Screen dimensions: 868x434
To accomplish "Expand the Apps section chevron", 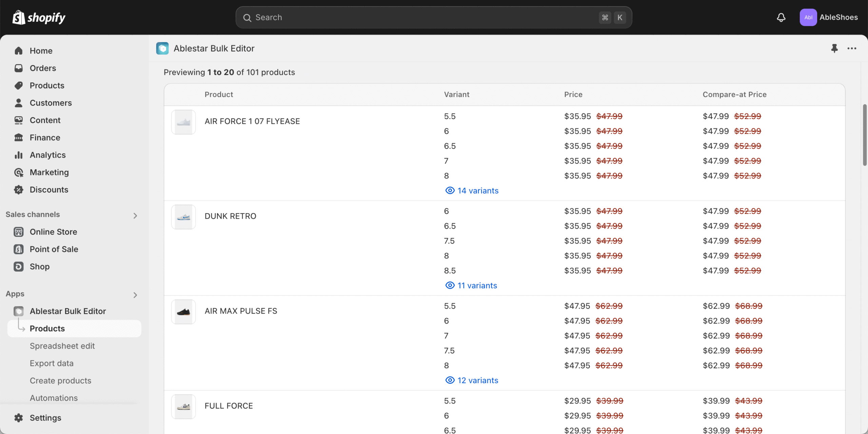I will [135, 295].
